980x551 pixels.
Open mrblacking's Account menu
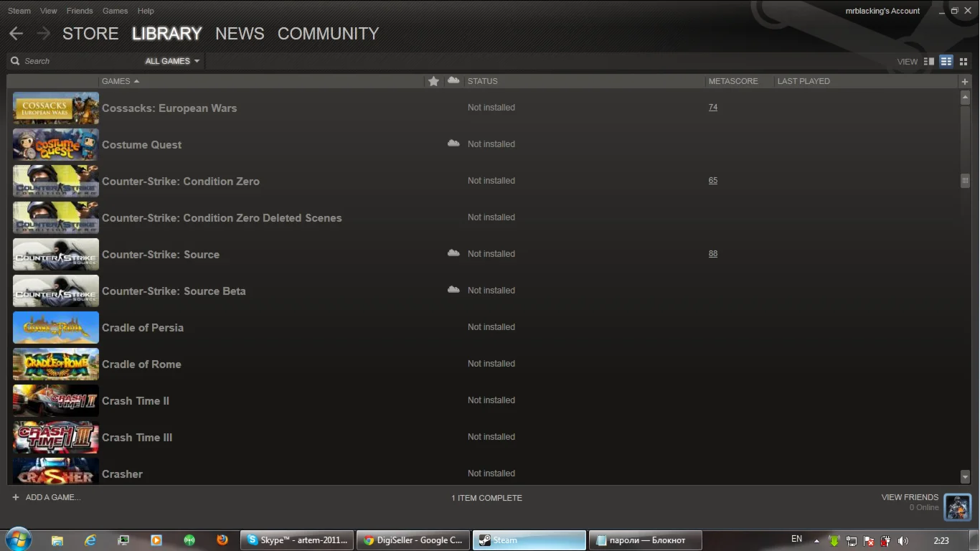pos(882,11)
